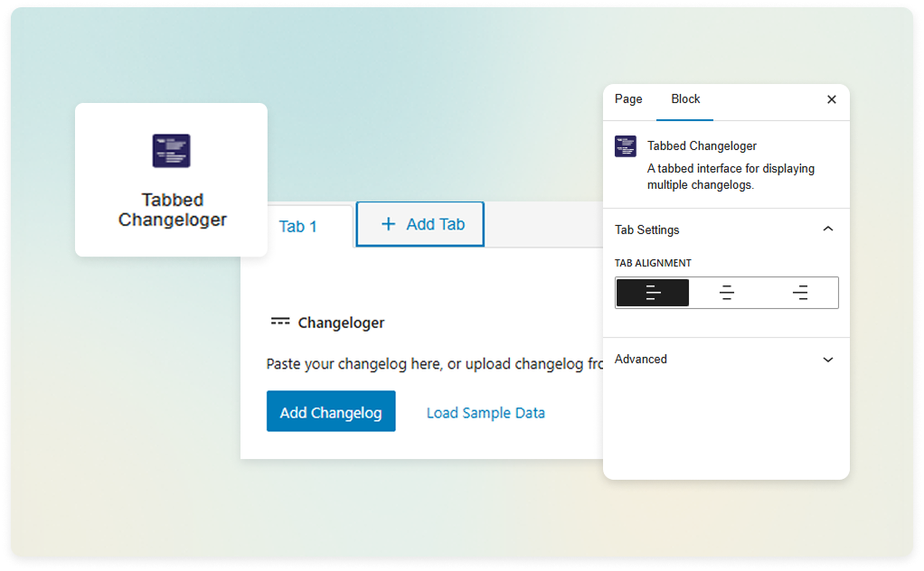This screenshot has width=924, height=571.
Task: Click the Tab Settings heading
Action: point(646,229)
